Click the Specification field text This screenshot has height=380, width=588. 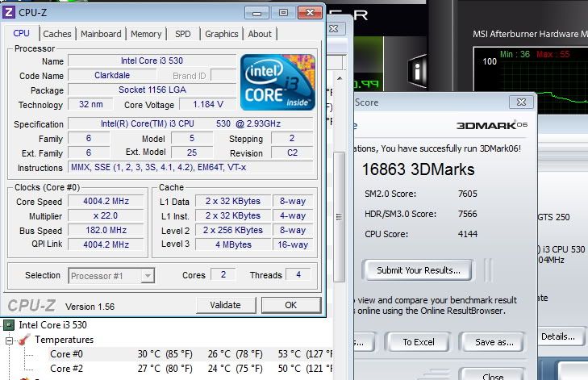[x=190, y=123]
